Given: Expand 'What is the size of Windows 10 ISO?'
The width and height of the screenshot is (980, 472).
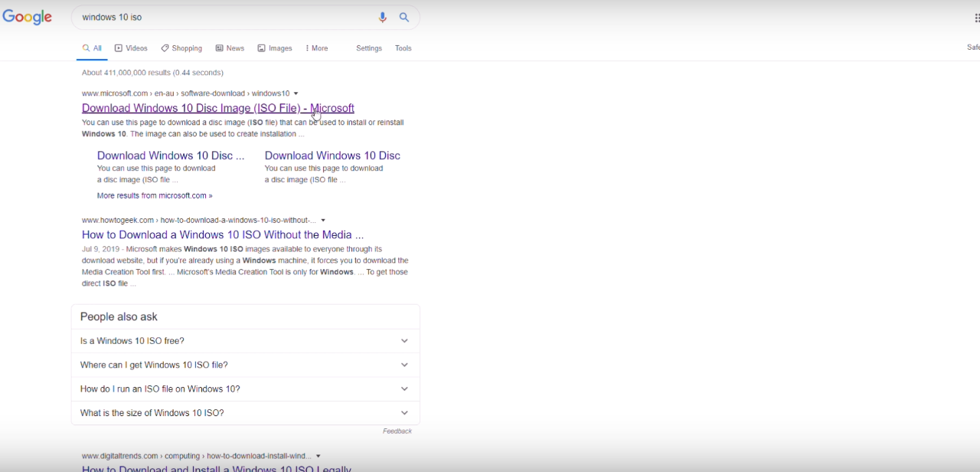Looking at the screenshot, I should [245, 413].
